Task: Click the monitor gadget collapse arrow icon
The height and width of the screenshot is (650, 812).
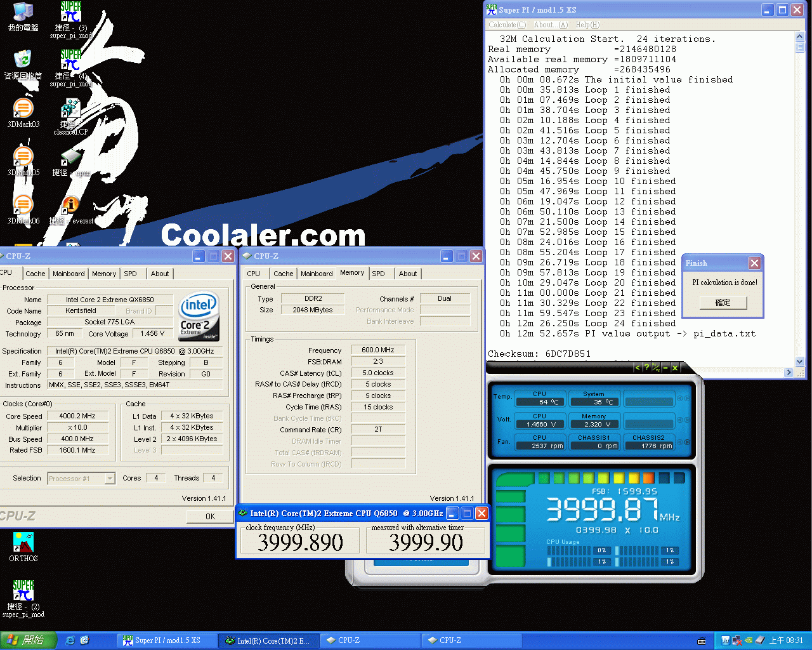Action: coord(638,368)
